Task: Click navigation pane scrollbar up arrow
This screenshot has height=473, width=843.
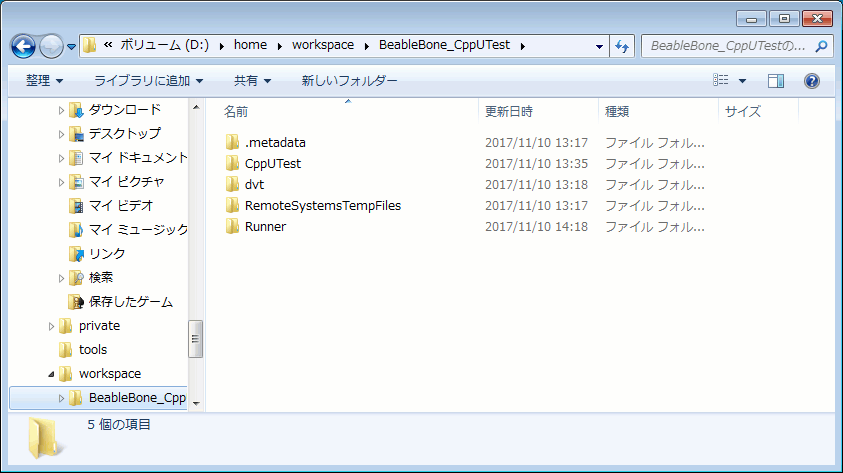Action: pyautogui.click(x=196, y=108)
